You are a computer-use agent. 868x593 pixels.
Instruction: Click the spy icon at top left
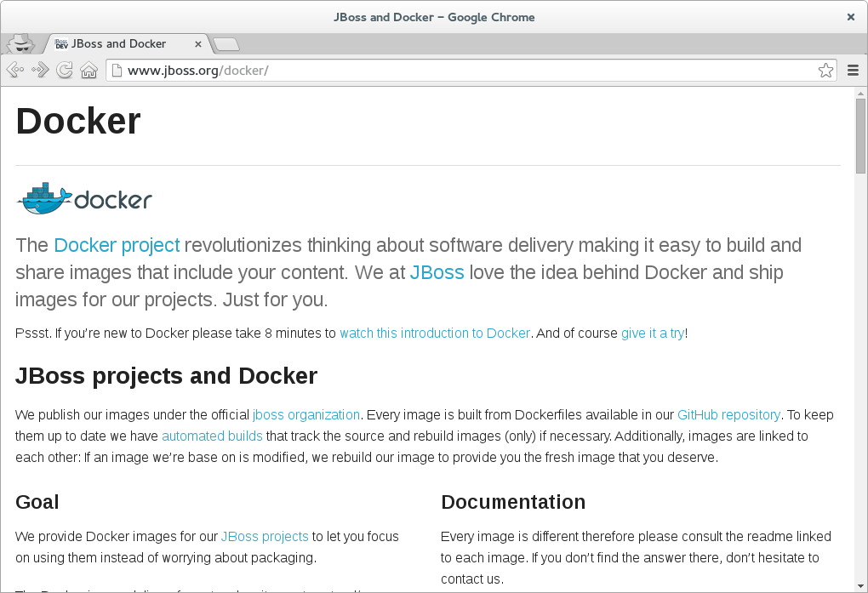tap(20, 43)
